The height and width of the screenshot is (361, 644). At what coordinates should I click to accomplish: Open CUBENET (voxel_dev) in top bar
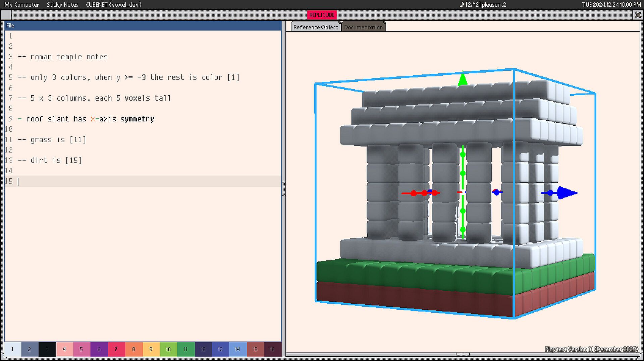pyautogui.click(x=113, y=5)
